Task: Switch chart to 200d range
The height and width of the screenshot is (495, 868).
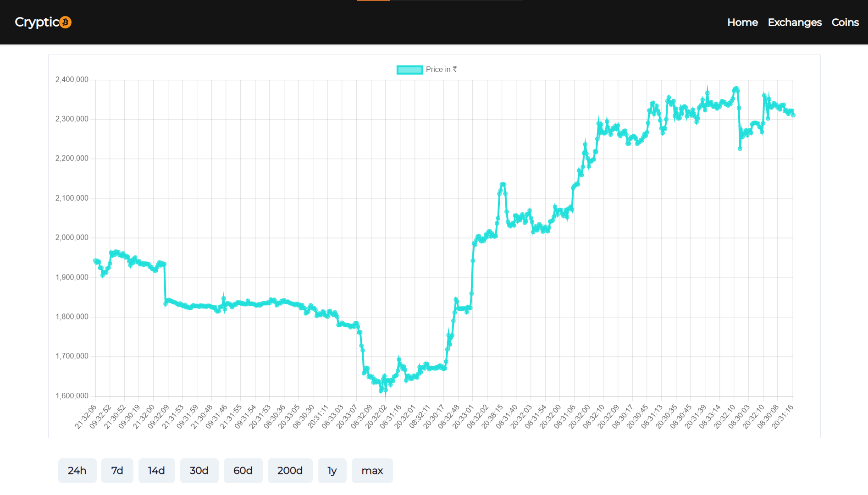Action: click(x=290, y=471)
